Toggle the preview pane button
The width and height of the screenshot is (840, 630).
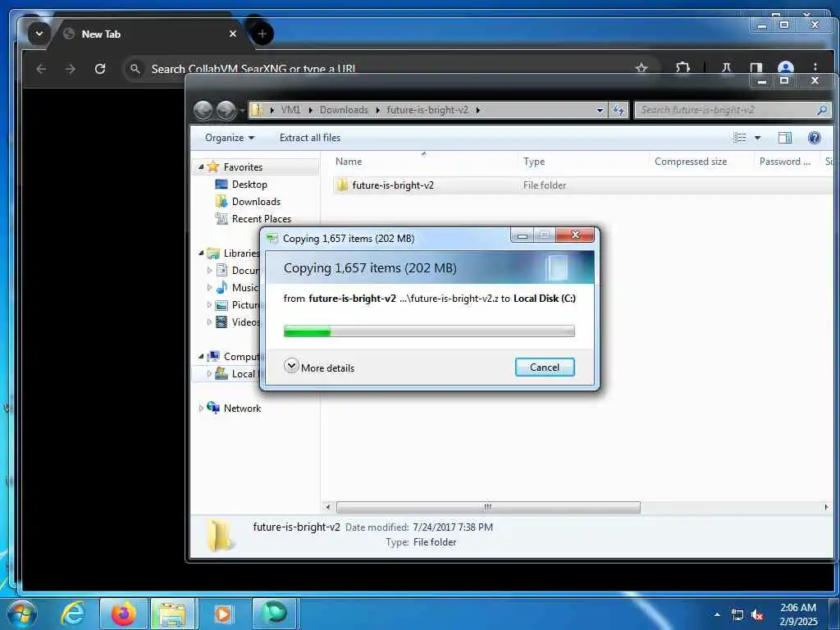[784, 138]
